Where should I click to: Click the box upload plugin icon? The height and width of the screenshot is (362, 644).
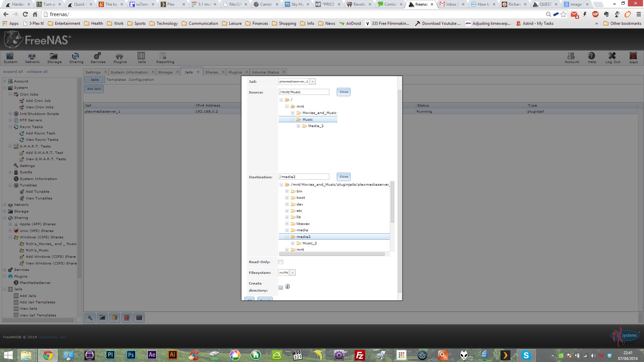coord(114,317)
